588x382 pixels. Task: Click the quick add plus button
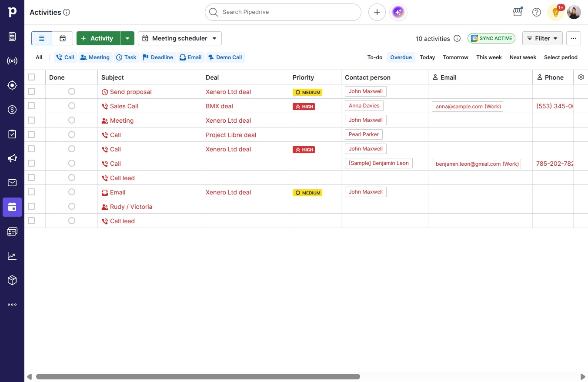click(377, 12)
